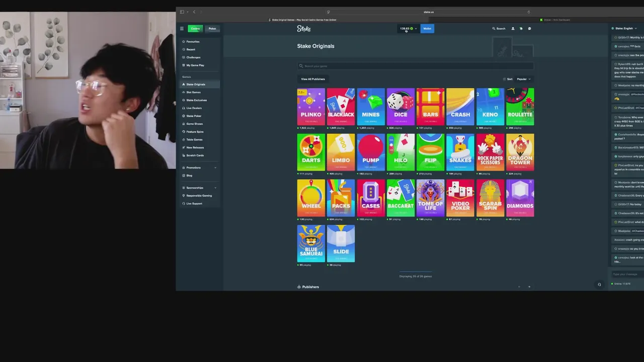Launch the Diamonds game
Screen dimensions: 644x362
520,198
